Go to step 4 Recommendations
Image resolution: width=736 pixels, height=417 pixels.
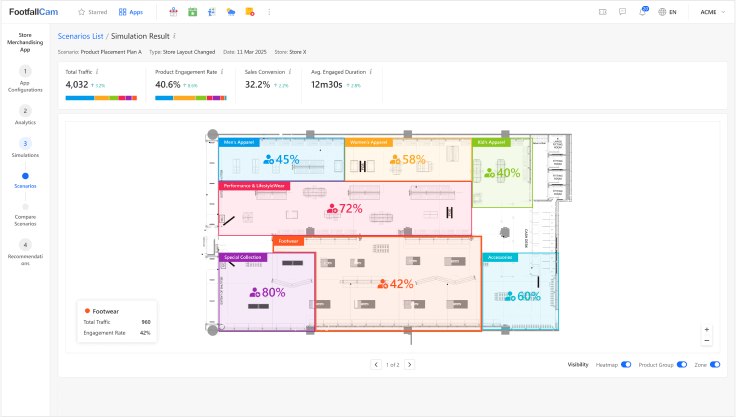(x=25, y=252)
